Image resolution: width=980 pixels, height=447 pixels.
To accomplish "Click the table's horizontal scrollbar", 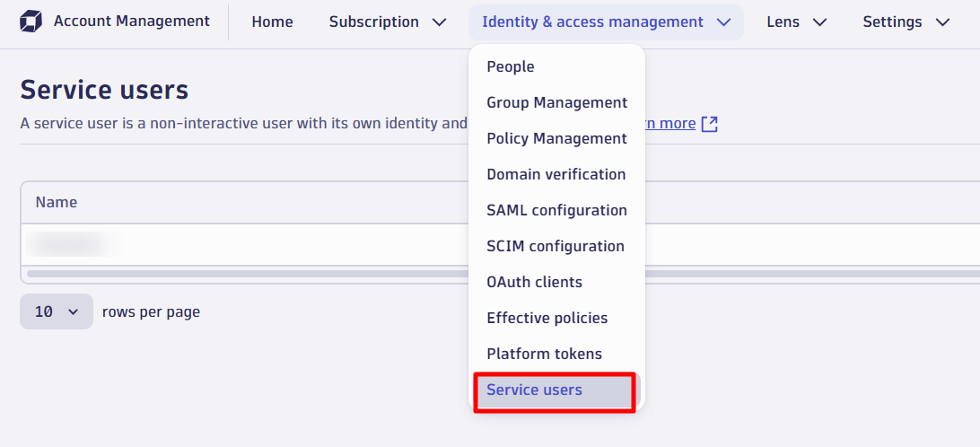I will click(242, 273).
